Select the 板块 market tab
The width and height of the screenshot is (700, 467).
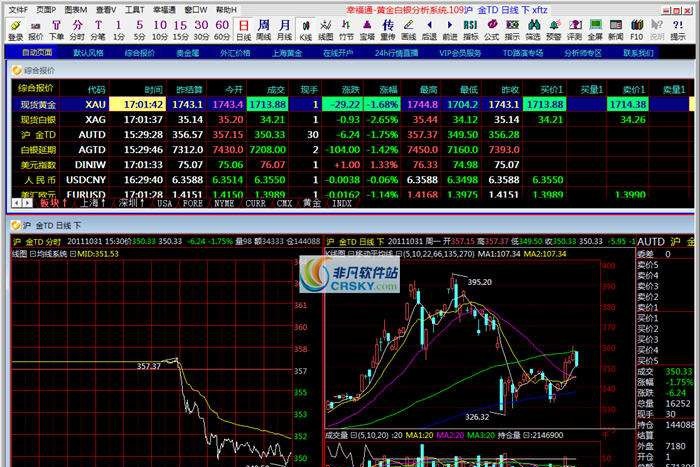53,203
